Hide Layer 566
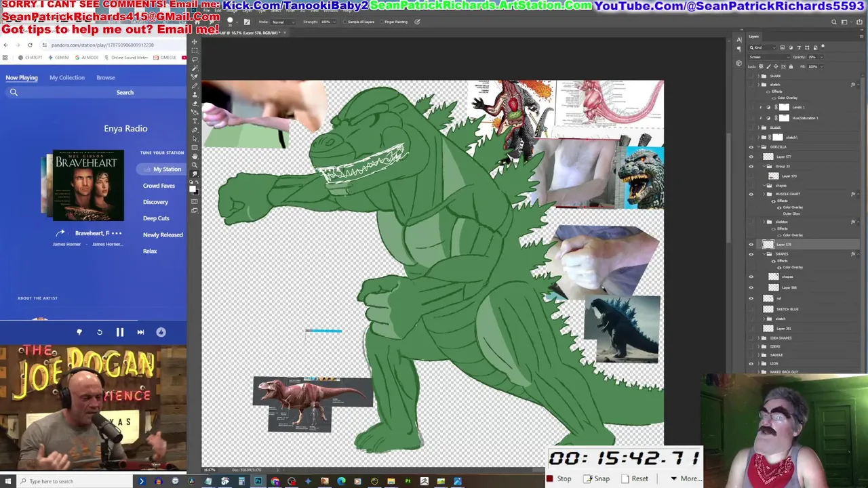The image size is (868, 488). [x=751, y=287]
